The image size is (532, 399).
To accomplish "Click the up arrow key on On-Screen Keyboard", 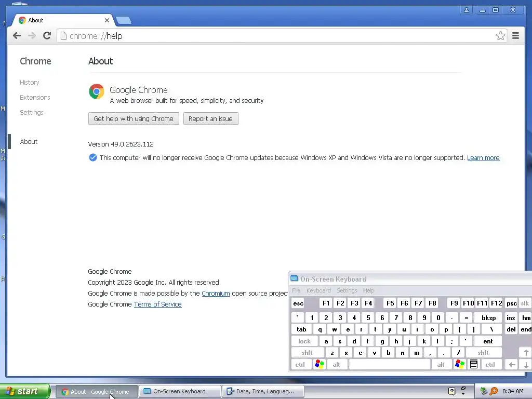I will [x=526, y=353].
